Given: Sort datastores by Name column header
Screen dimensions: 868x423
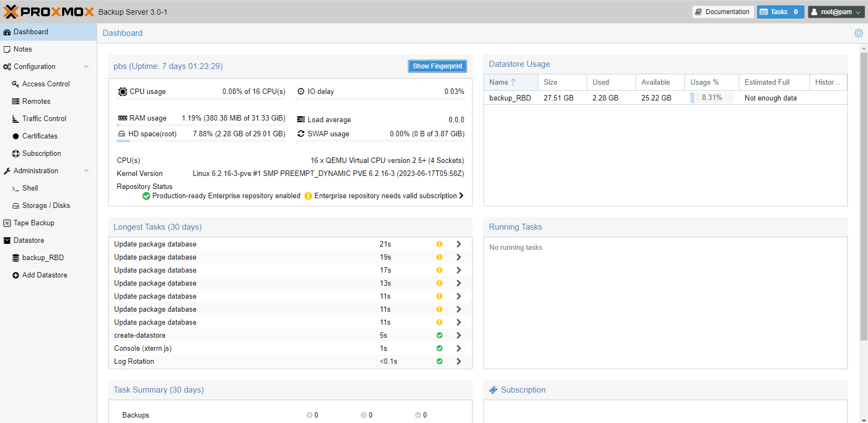Looking at the screenshot, I should click(511, 82).
